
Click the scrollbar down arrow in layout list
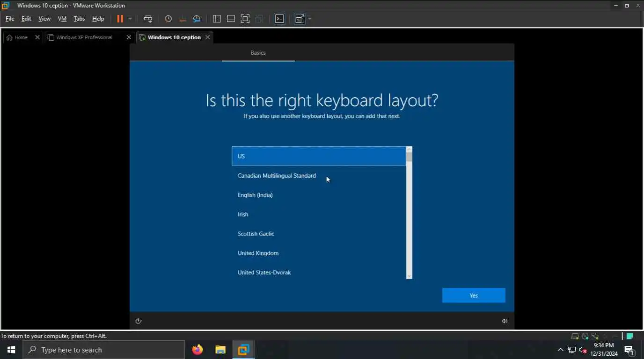click(409, 276)
